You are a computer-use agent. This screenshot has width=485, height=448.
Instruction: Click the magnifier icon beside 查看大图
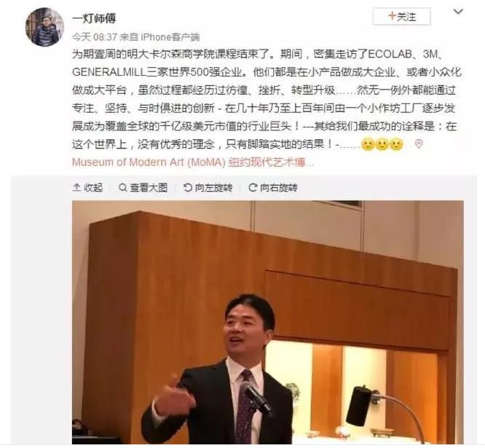click(123, 187)
